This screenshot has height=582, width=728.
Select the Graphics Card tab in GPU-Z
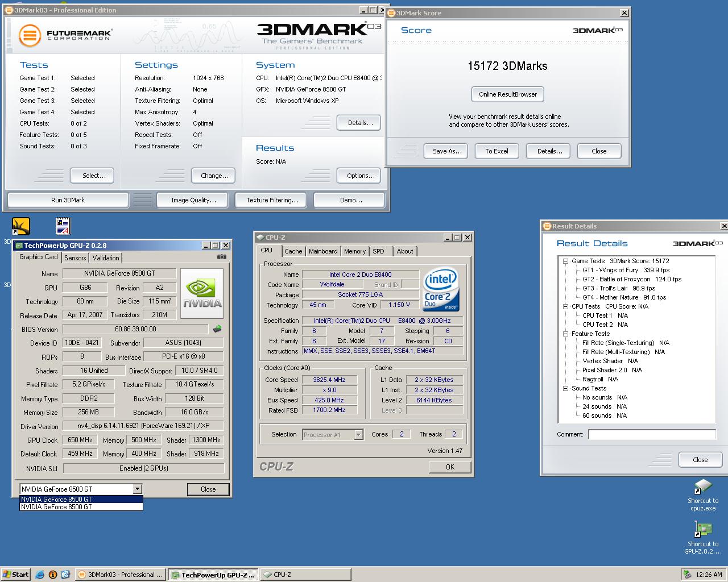point(39,257)
